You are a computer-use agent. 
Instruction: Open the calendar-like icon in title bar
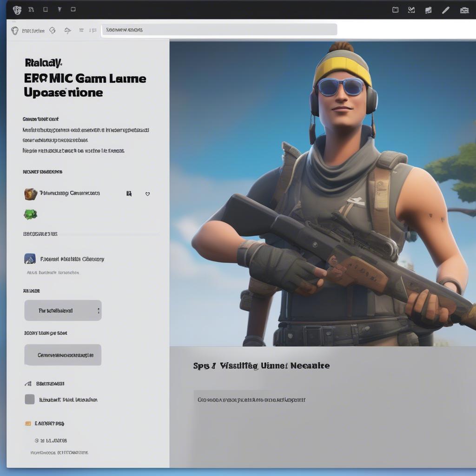[395, 10]
